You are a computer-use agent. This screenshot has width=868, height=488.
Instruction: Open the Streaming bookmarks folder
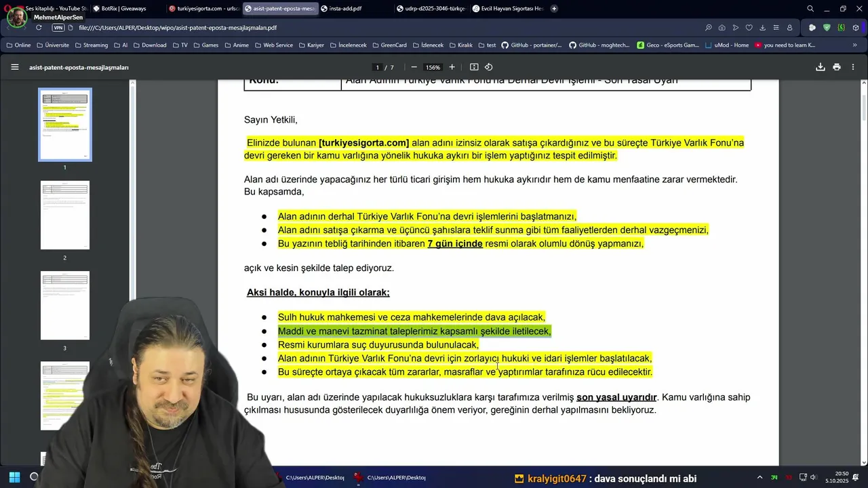tap(91, 45)
